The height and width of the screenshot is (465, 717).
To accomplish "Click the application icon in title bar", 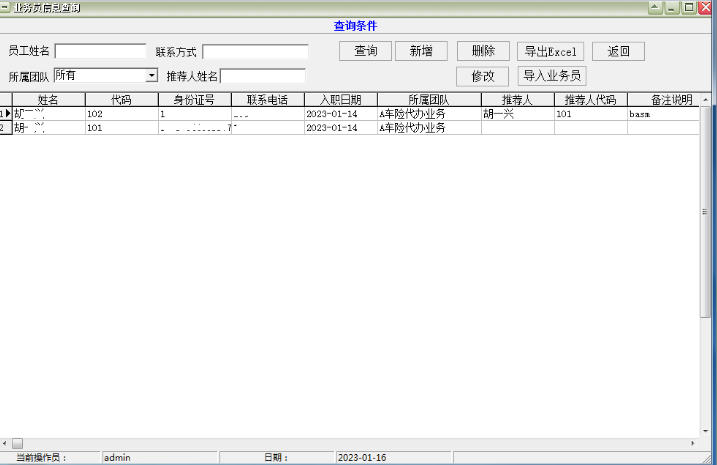I will click(x=6, y=7).
